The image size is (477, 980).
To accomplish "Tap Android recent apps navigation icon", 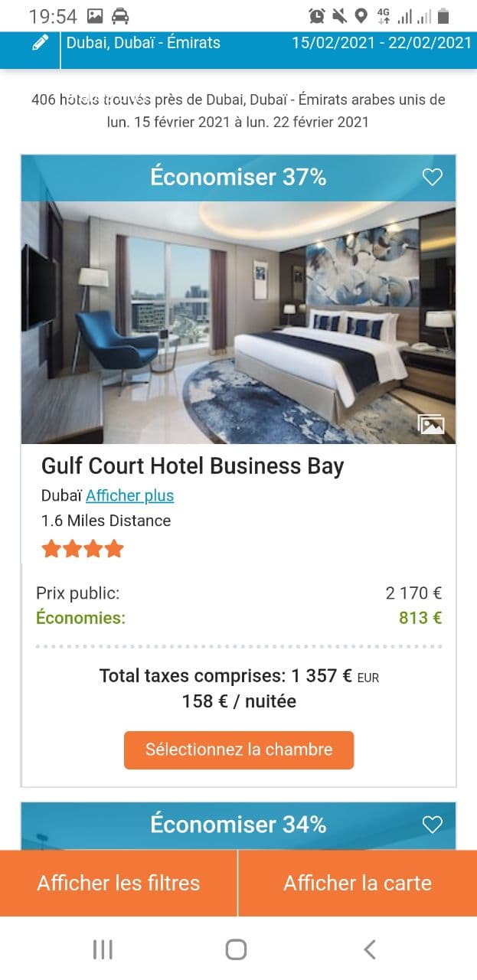I will [103, 949].
